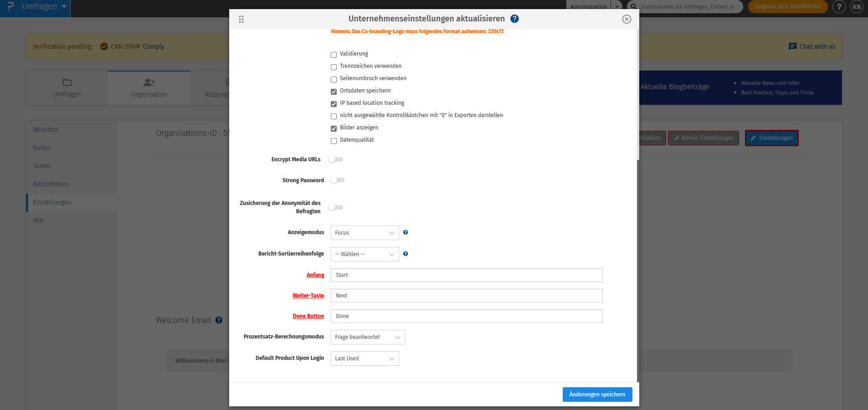Open the help icon next to Bericht-Sortierreihenfolge
The width and height of the screenshot is (868, 410).
coord(406,254)
